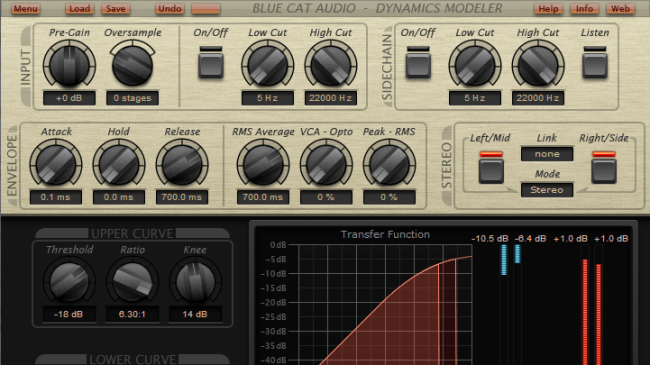Click the Upper Curve Threshold knob
The height and width of the screenshot is (365, 650).
pyautogui.click(x=69, y=281)
